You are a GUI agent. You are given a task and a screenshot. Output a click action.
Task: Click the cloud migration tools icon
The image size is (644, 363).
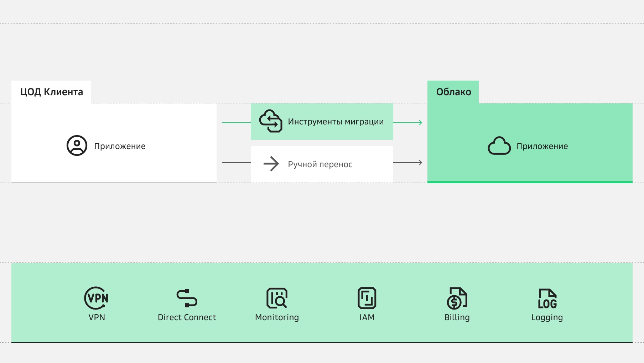click(271, 121)
